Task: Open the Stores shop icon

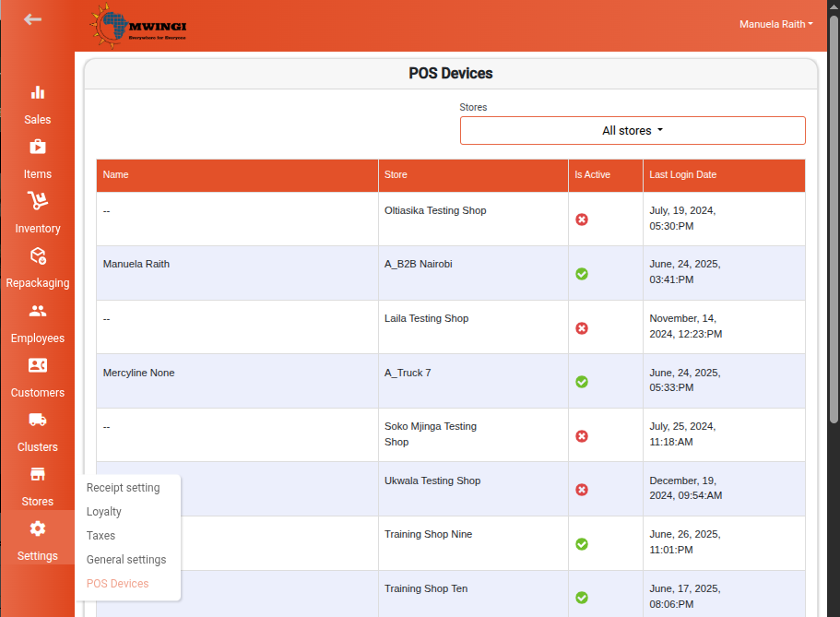Action: pos(38,474)
